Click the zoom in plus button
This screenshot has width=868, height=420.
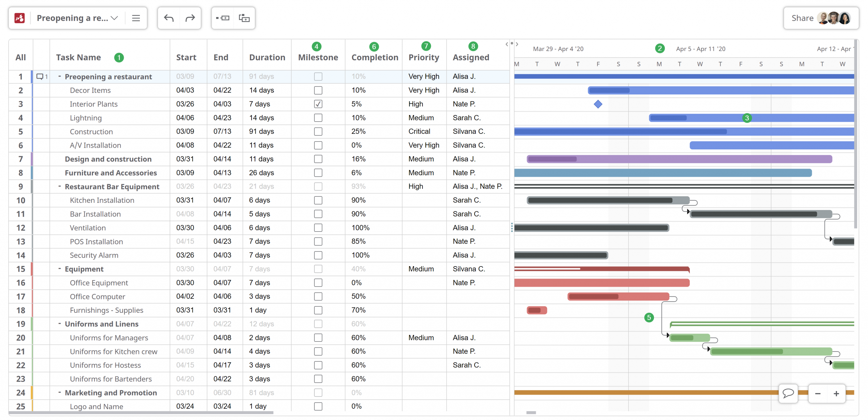coord(837,393)
